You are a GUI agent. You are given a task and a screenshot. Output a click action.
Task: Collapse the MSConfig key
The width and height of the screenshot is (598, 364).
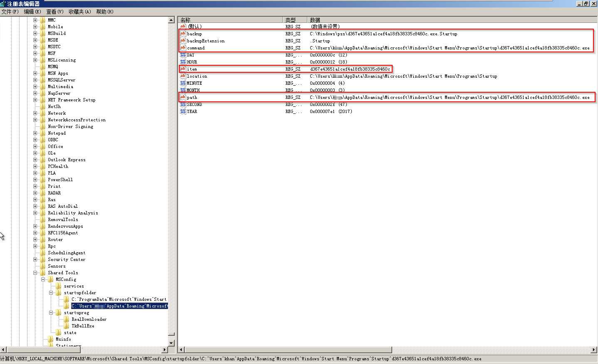coord(43,279)
